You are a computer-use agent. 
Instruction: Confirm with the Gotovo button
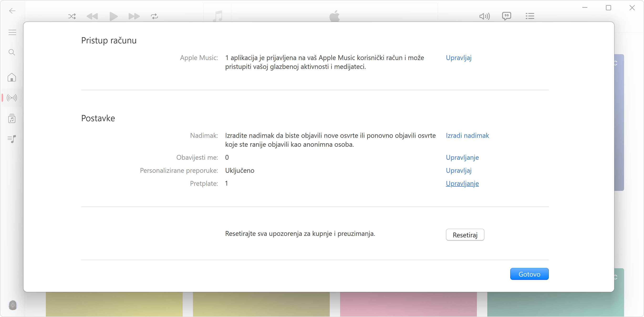(530, 274)
